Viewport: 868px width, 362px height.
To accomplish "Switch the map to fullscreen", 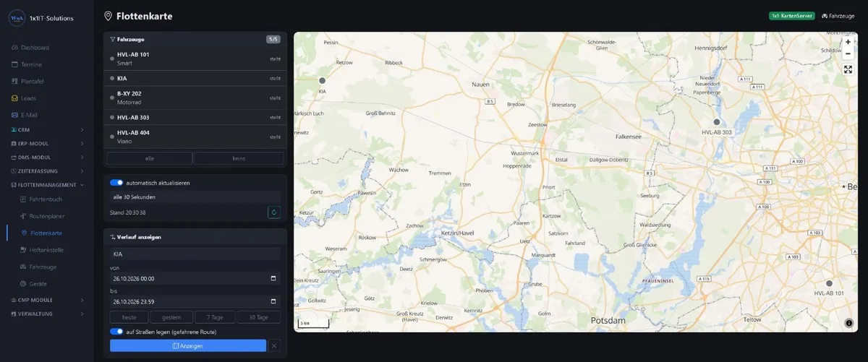I will coord(848,69).
